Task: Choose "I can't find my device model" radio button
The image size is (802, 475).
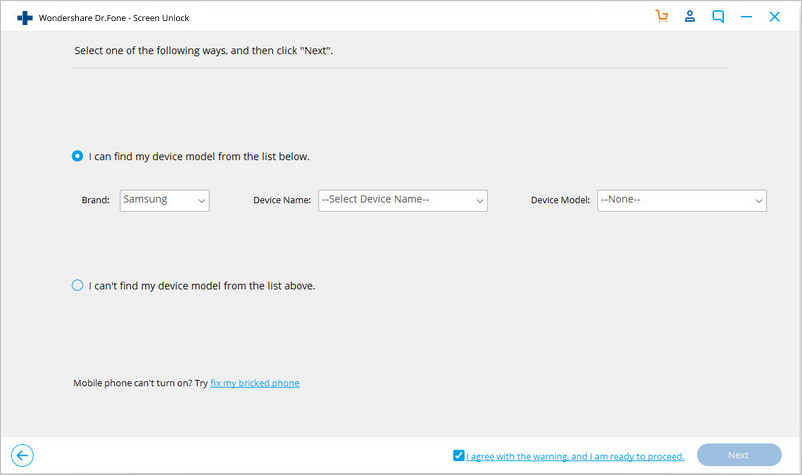Action: click(x=78, y=285)
